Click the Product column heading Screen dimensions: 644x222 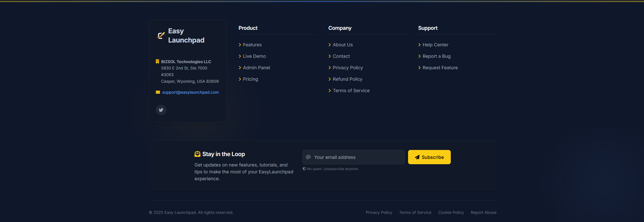248,28
